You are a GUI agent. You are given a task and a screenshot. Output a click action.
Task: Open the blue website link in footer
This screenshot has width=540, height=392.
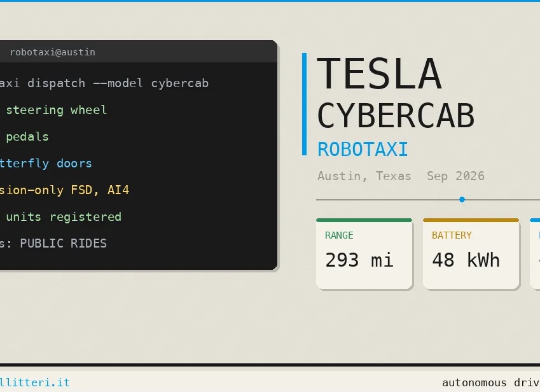(35, 382)
